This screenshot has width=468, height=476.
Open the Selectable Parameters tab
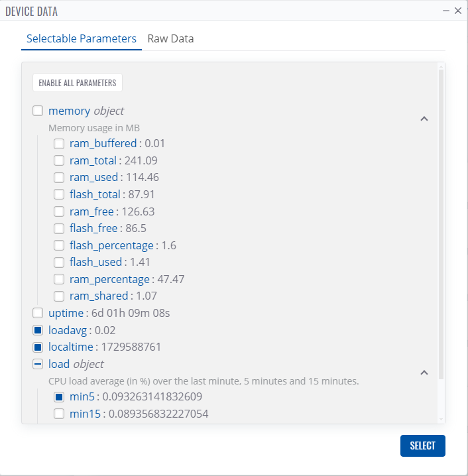coord(82,38)
